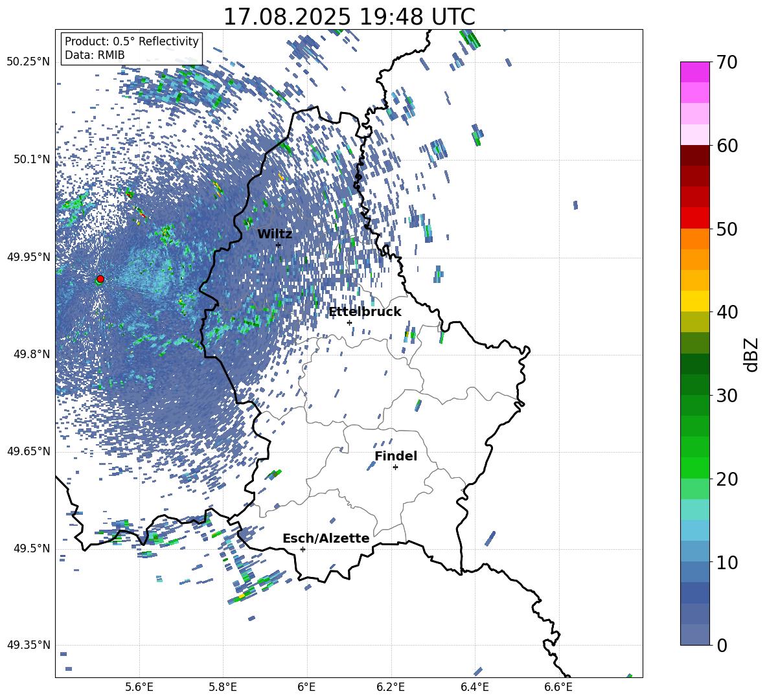Click the 70 tick on the colorbar
The width and height of the screenshot is (767, 700).
tap(727, 62)
